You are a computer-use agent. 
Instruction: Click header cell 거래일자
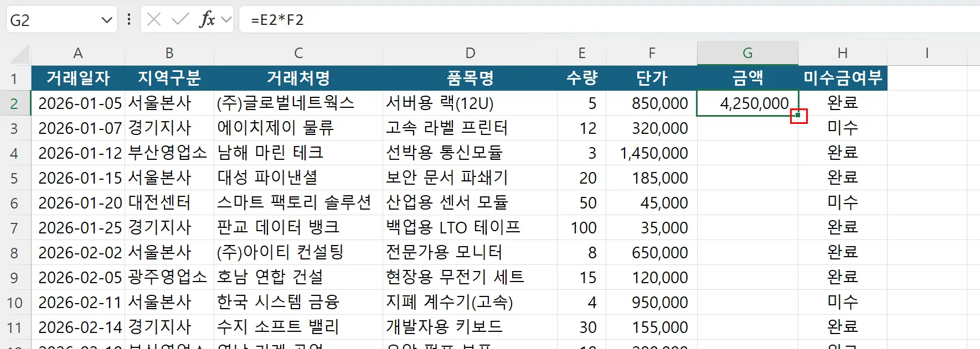(78, 78)
